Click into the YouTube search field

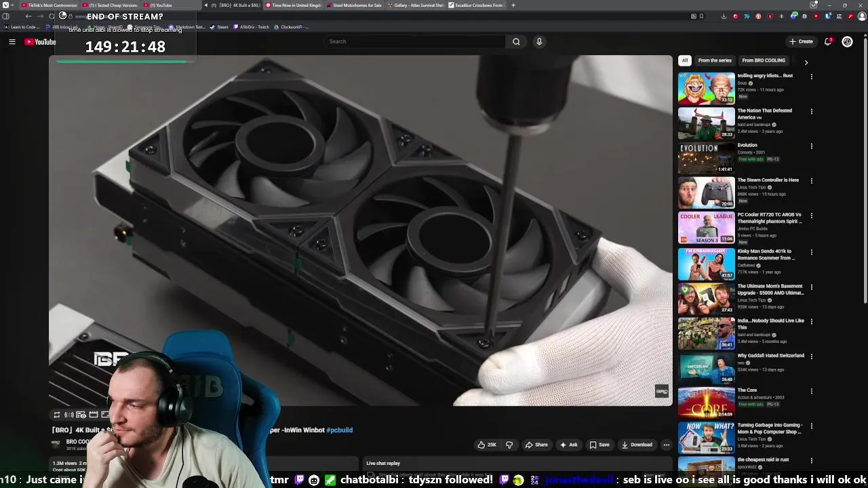coord(415,41)
